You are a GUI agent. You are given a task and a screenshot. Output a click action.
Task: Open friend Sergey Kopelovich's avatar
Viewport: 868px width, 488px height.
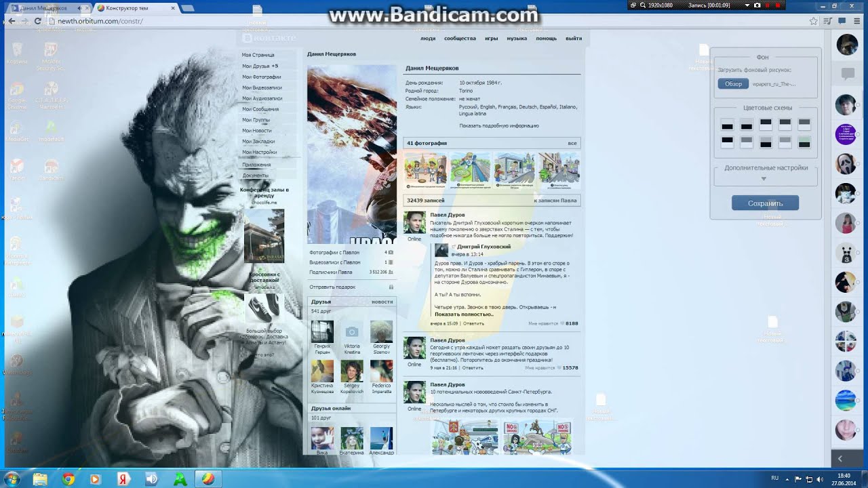click(x=351, y=371)
